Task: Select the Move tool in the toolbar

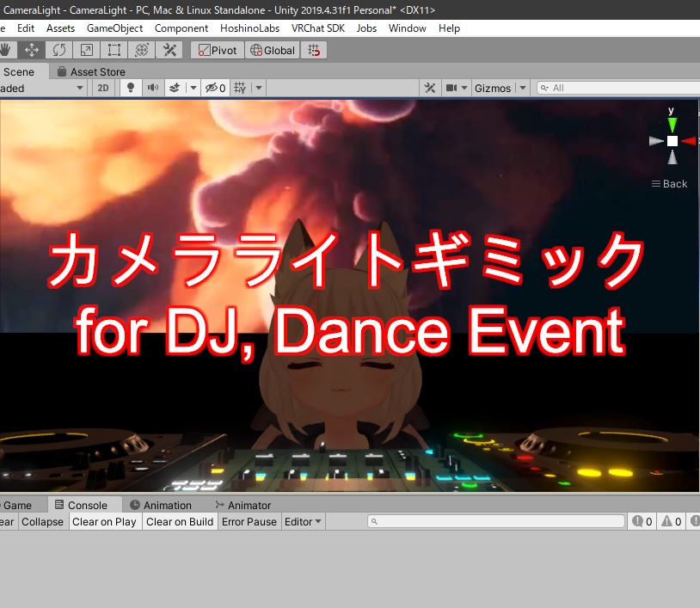Action: (x=32, y=50)
